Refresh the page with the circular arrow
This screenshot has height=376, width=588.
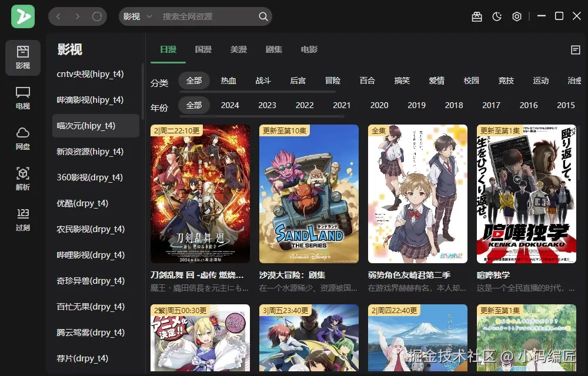[97, 16]
